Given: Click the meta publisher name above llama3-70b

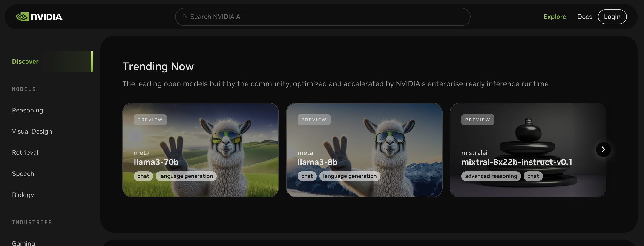Looking at the screenshot, I should click(x=141, y=152).
